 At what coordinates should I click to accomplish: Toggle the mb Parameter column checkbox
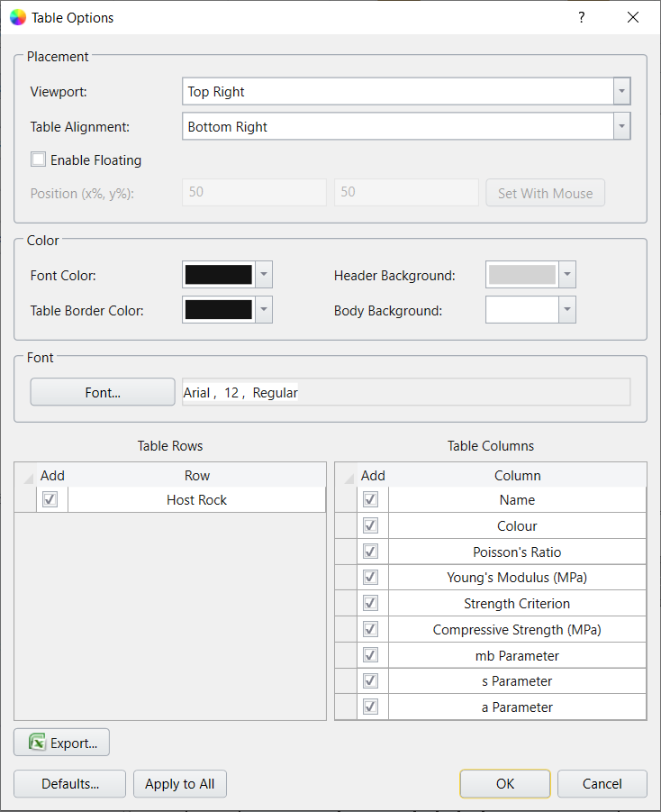pyautogui.click(x=370, y=654)
